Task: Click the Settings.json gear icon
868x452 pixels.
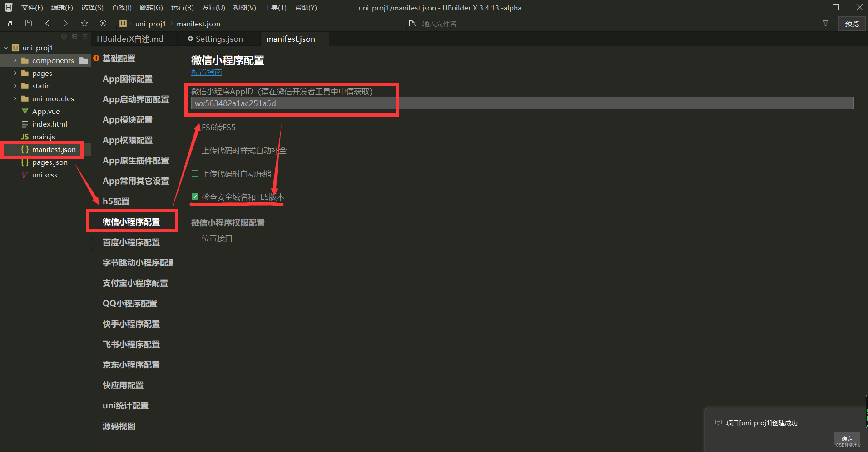Action: click(x=190, y=39)
